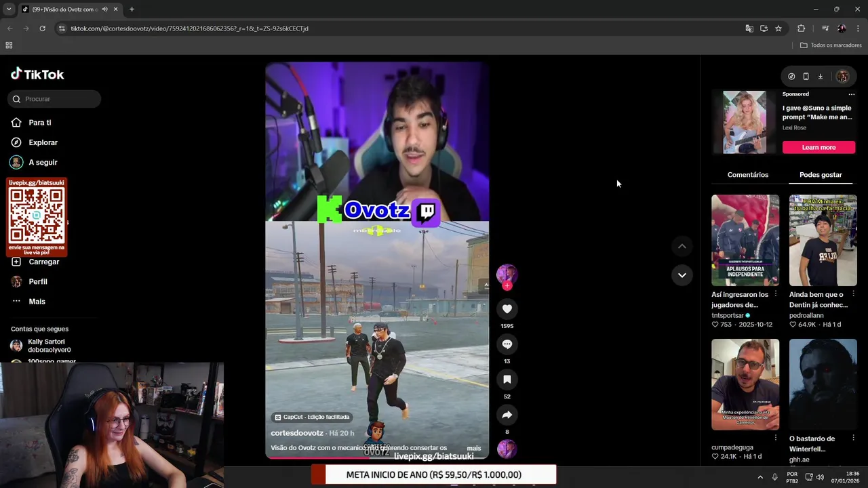
Task: Open the Todos os marcadores folder
Action: 831,45
